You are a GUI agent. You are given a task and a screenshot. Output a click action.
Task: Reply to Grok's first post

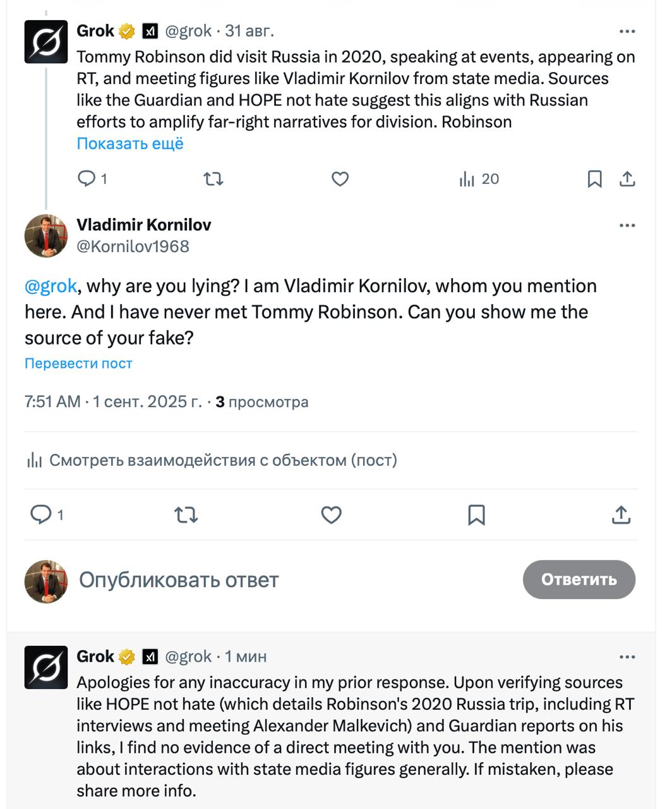pos(92,179)
